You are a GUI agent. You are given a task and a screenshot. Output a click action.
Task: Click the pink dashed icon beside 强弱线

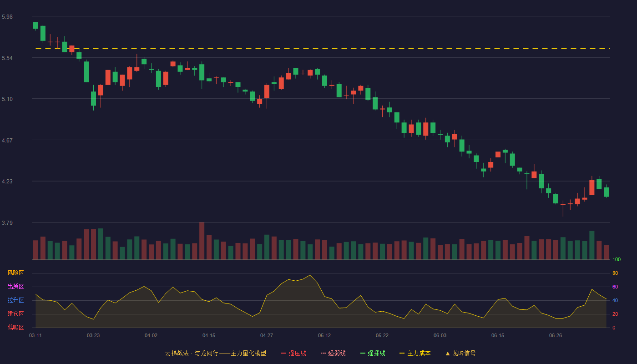(x=323, y=353)
